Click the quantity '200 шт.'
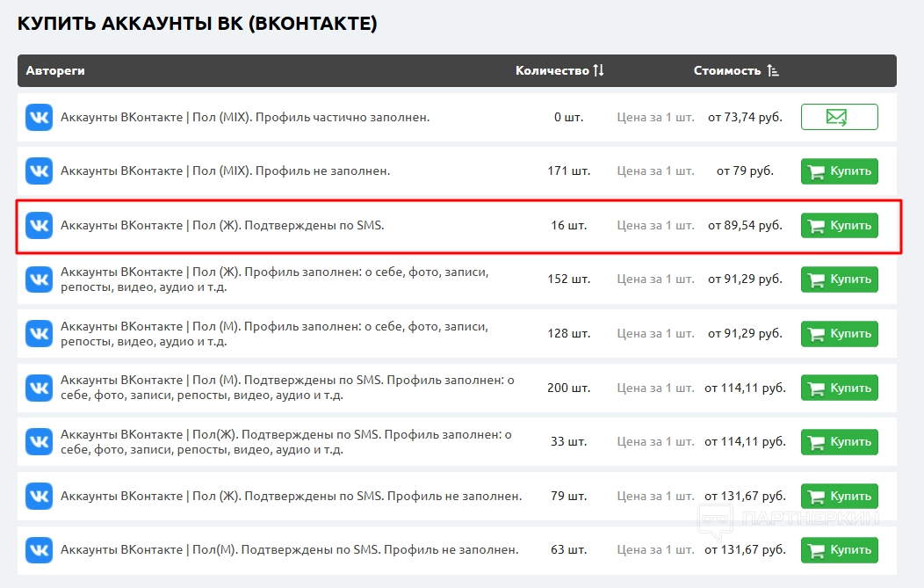The height and width of the screenshot is (588, 924). pyautogui.click(x=568, y=388)
